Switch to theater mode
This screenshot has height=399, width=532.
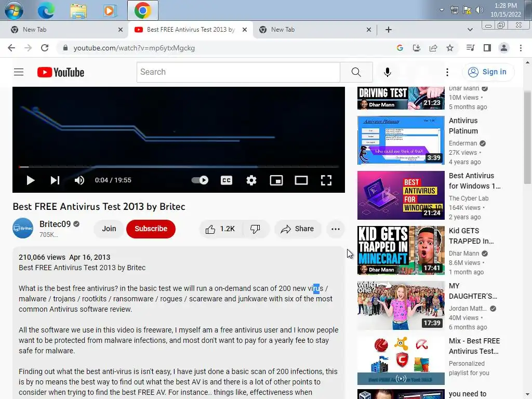[x=301, y=180]
